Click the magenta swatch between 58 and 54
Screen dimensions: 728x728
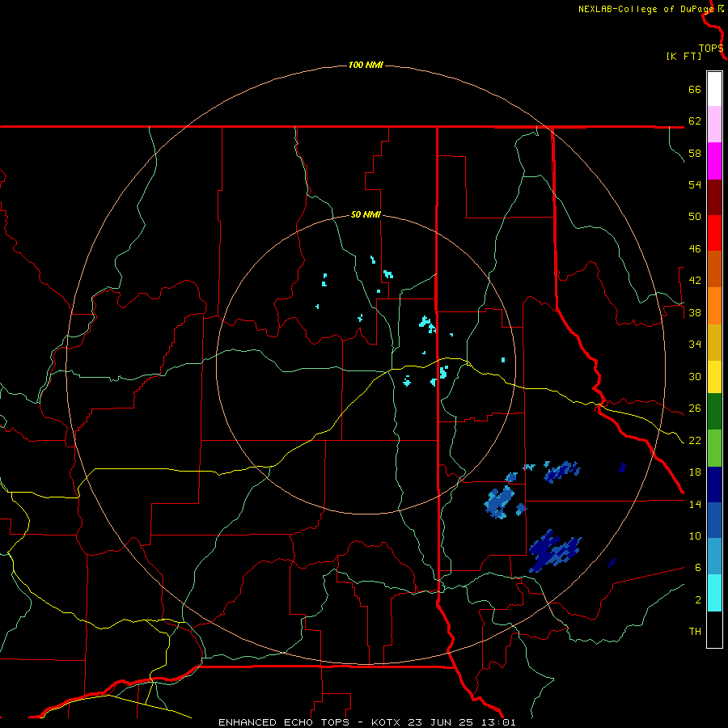coord(714,161)
